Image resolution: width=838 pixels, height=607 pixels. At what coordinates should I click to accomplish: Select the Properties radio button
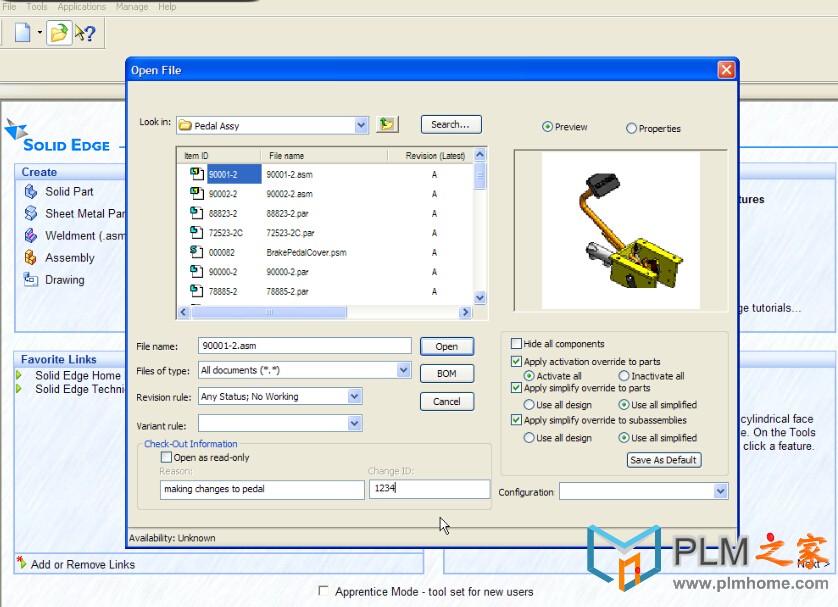(631, 128)
